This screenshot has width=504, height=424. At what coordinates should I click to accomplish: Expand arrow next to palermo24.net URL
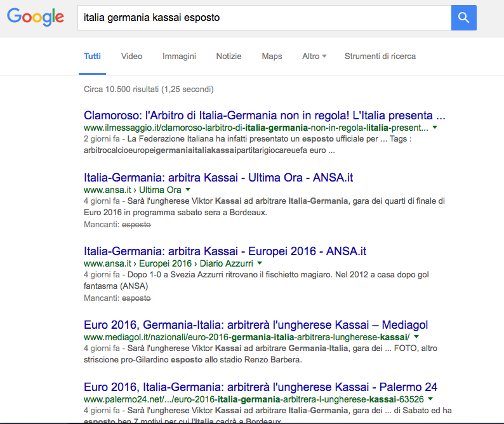click(x=431, y=399)
